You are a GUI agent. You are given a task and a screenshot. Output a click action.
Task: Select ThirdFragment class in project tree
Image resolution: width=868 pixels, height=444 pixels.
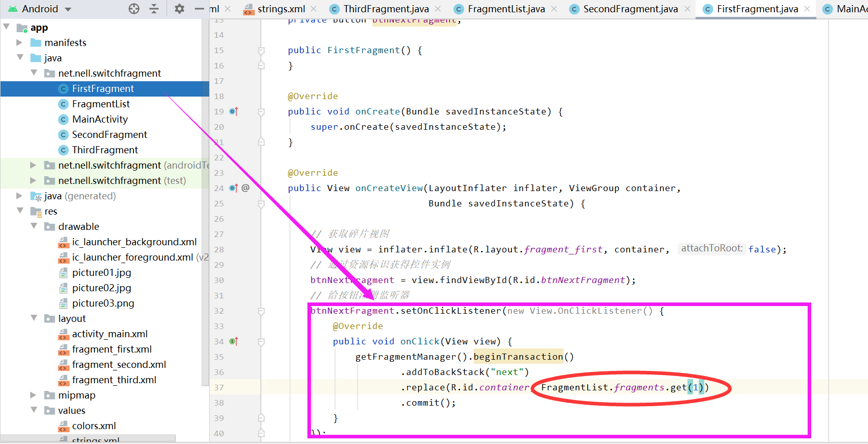click(105, 150)
